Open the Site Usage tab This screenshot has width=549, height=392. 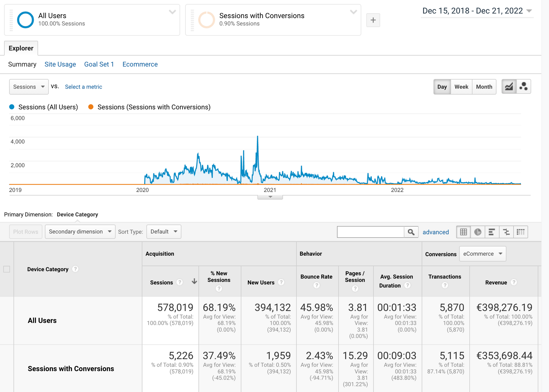click(60, 64)
